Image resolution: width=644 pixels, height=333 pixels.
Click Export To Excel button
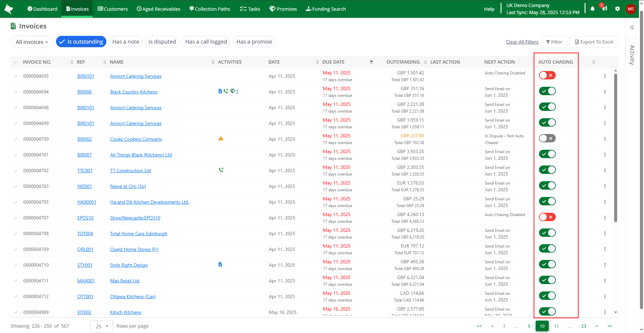point(594,42)
